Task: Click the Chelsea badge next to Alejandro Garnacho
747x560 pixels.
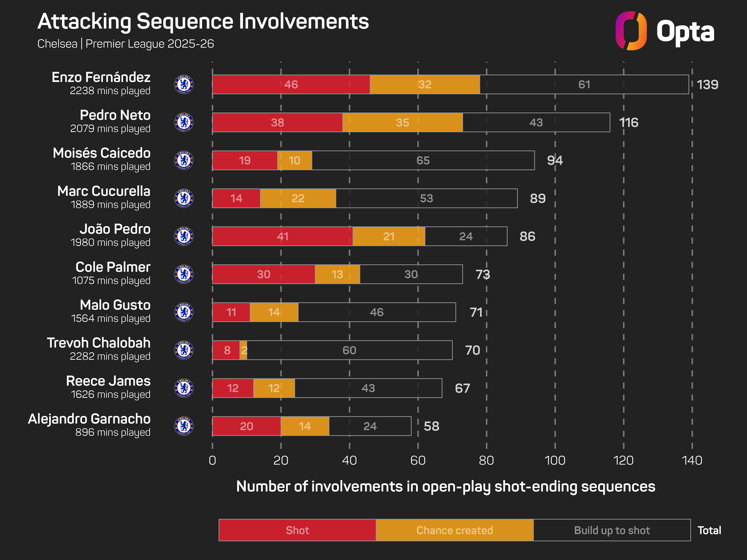Action: click(184, 426)
